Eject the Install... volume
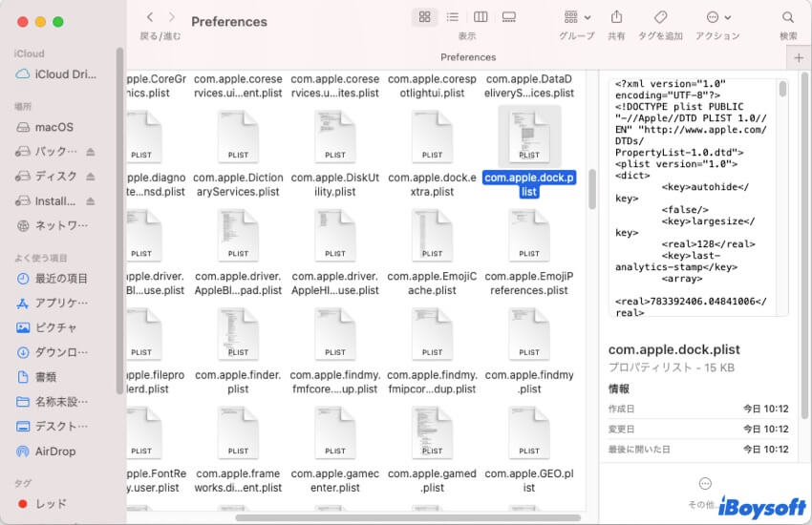 pos(91,201)
